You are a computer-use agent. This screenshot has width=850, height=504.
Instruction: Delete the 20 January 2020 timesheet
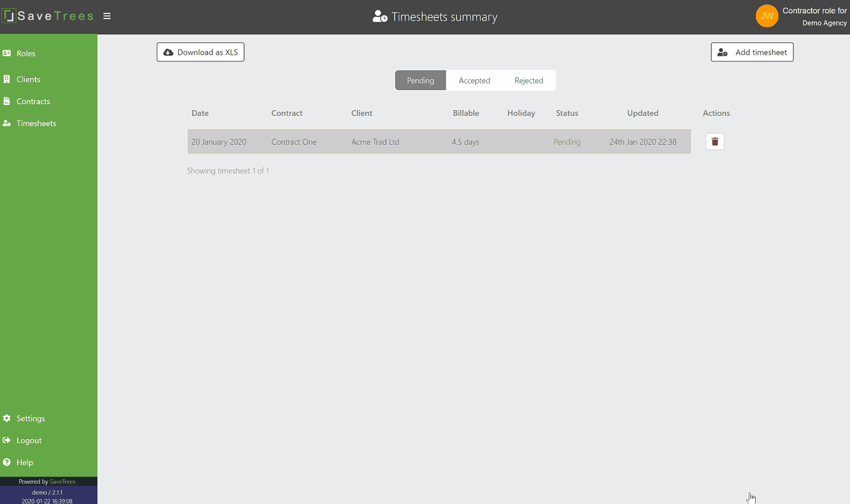click(715, 142)
